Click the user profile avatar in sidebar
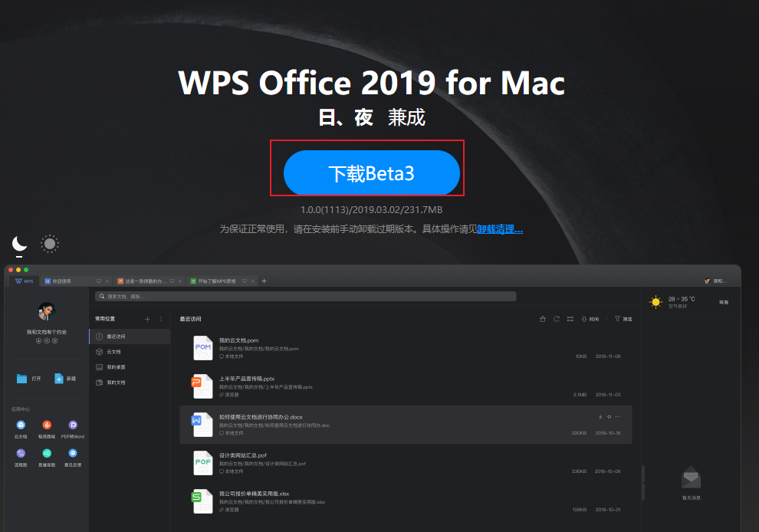The height and width of the screenshot is (532, 759). pos(47,311)
